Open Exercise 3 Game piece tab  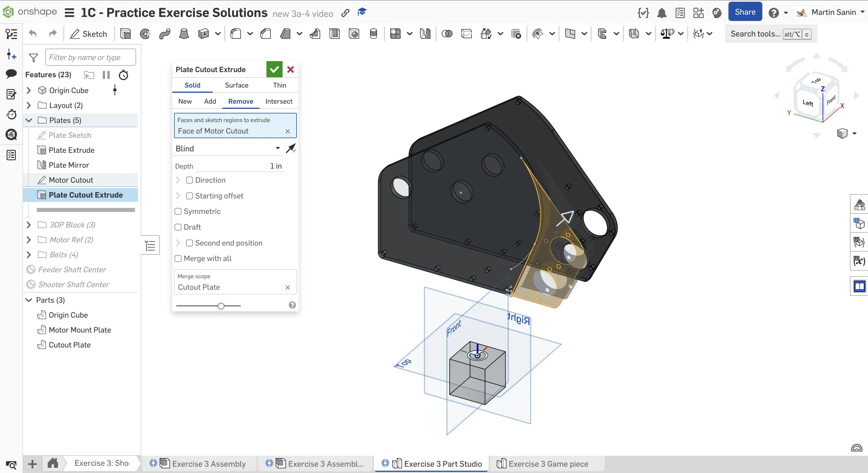548,464
